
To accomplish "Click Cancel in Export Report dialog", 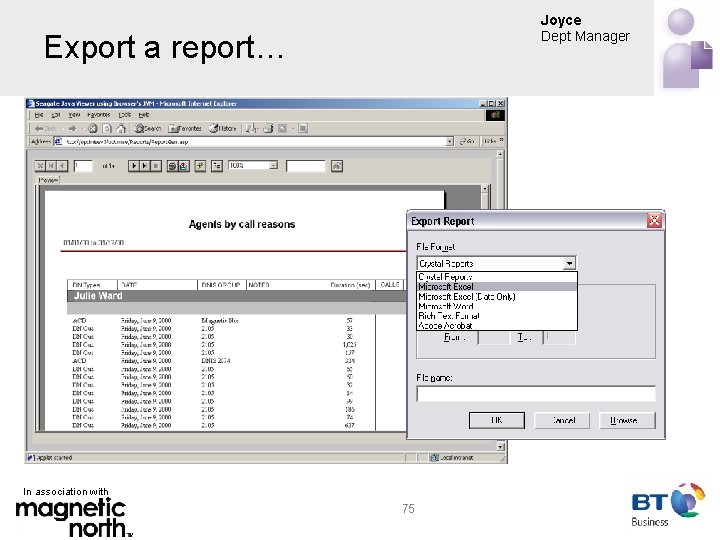I will [562, 420].
